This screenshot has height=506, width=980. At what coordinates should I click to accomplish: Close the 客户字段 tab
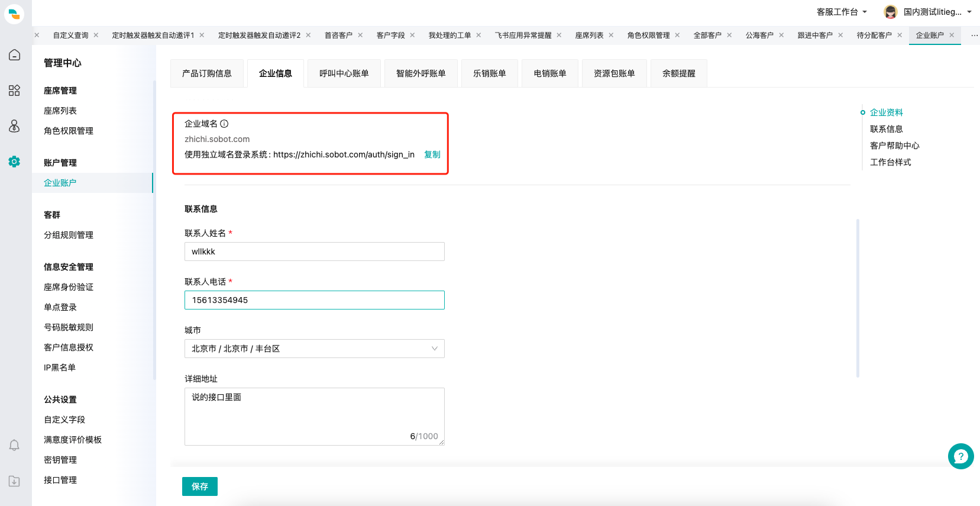[412, 36]
